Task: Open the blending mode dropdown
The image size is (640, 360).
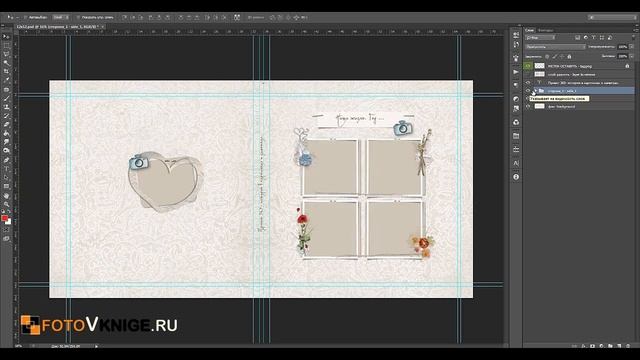Action: click(x=556, y=47)
